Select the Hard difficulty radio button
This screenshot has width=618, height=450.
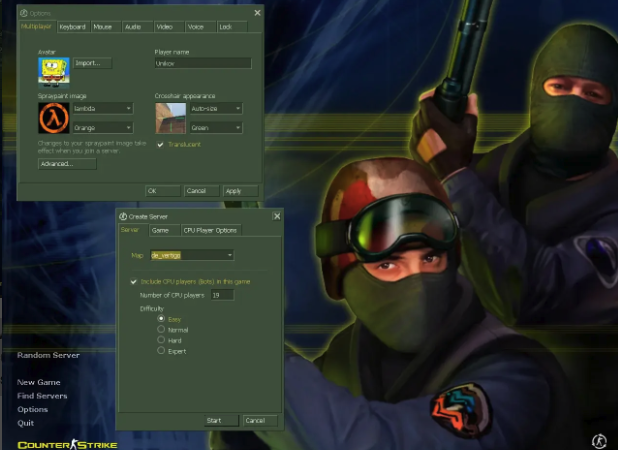pyautogui.click(x=161, y=340)
